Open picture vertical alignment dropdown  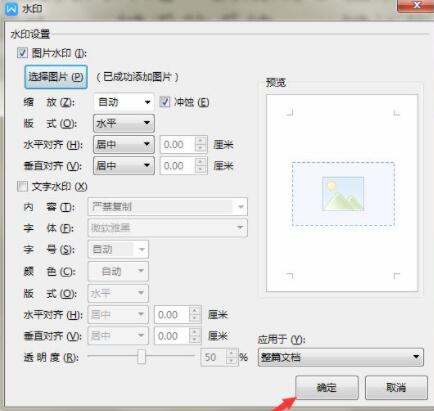[x=124, y=166]
